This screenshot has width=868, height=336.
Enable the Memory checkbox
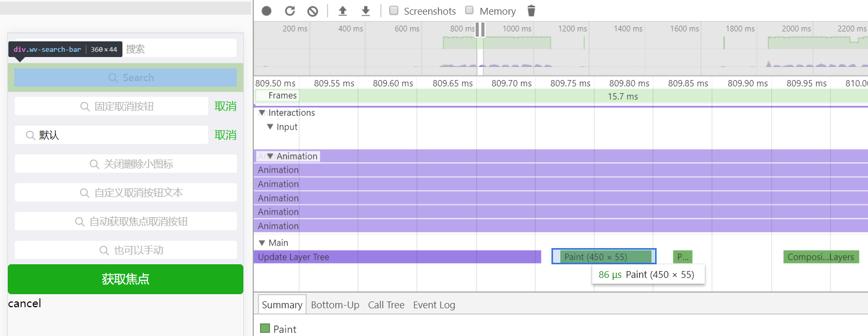point(469,10)
